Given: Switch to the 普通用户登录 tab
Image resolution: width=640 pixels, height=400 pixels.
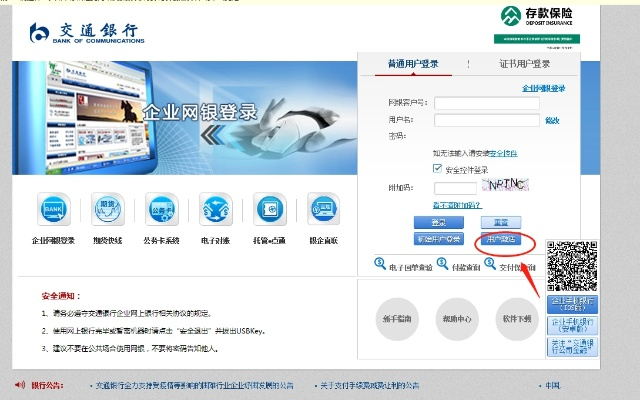Looking at the screenshot, I should [413, 64].
